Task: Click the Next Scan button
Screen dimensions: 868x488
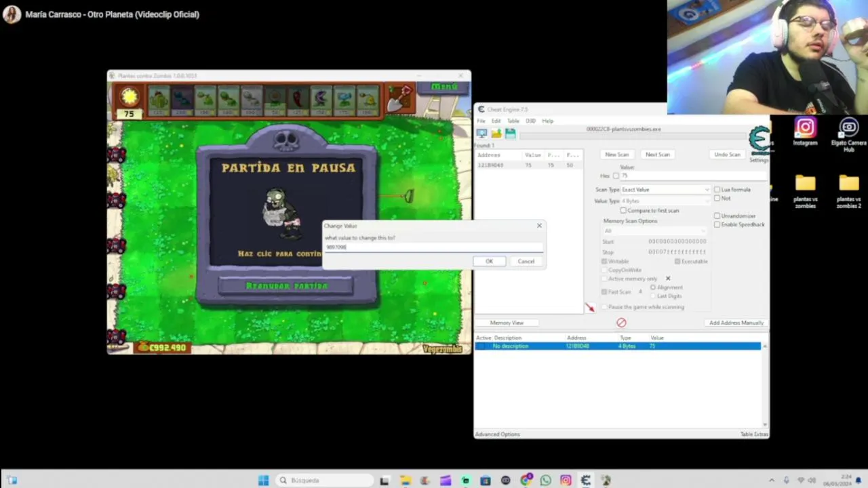Action: click(657, 155)
